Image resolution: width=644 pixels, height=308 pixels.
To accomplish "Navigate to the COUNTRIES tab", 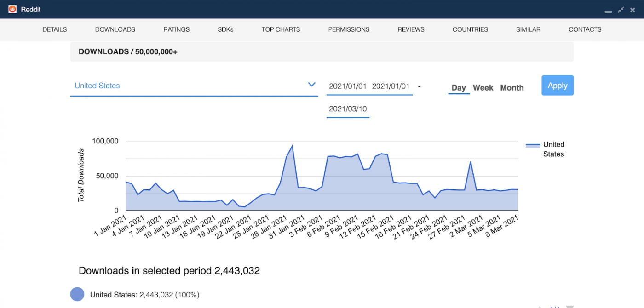I will (470, 29).
